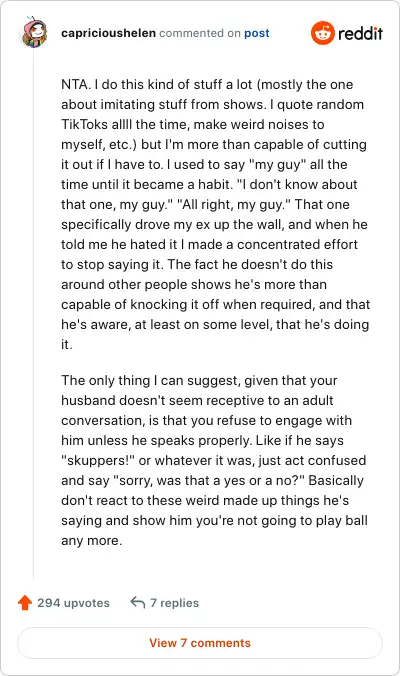Open the capricioushelen username link
Screen dimensions: 400x676
tap(108, 33)
